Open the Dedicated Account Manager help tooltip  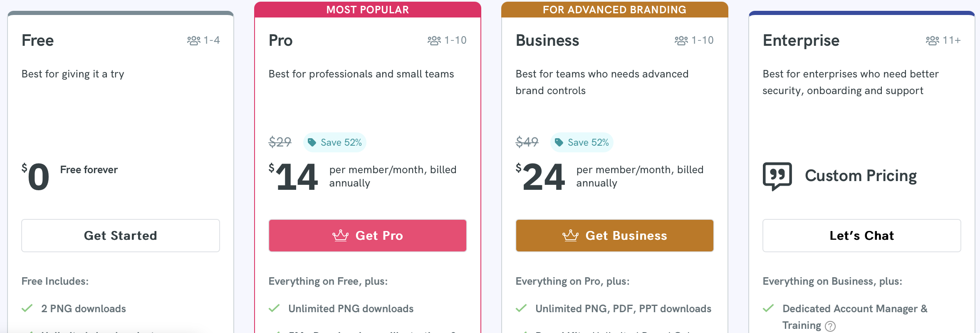(830, 326)
